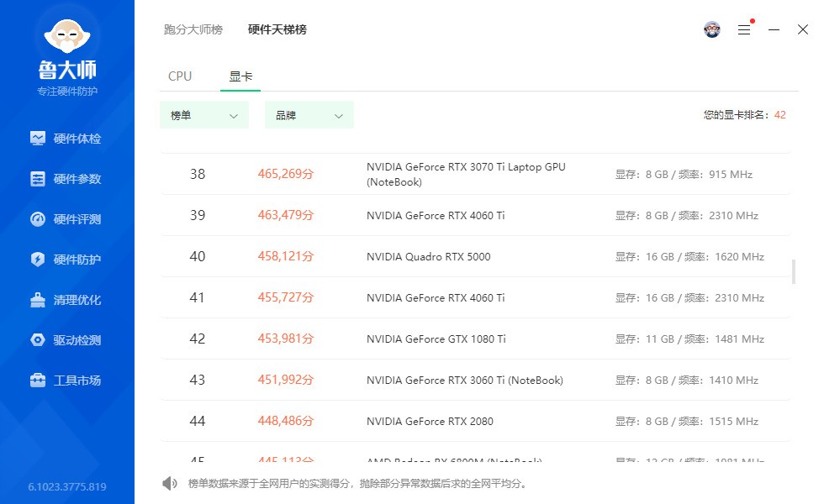The image size is (824, 504).
Task: Select NVIDIA GeForce GTX 1080 Ti row
Action: click(x=476, y=339)
